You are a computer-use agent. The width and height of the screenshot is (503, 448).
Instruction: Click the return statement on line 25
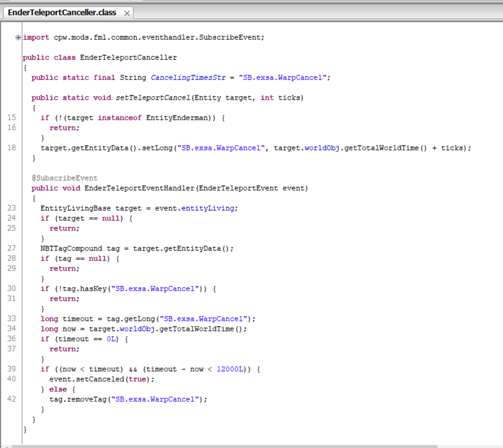pos(64,229)
